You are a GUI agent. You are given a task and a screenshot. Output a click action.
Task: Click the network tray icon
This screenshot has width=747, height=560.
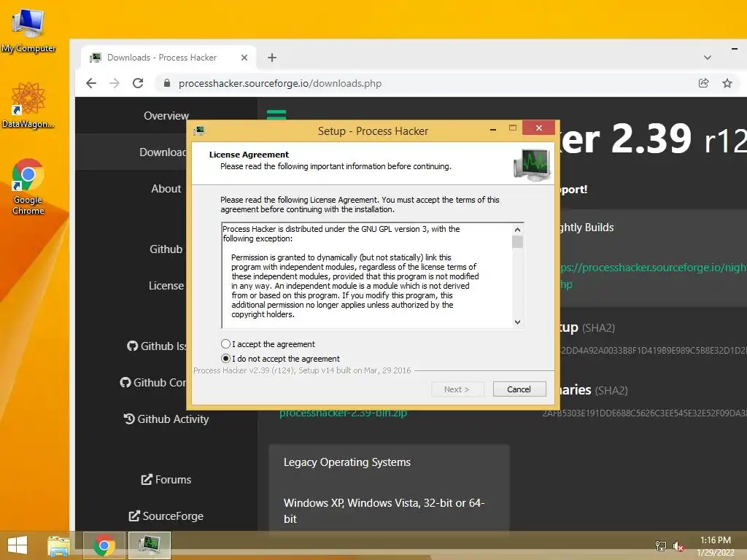pyautogui.click(x=661, y=546)
